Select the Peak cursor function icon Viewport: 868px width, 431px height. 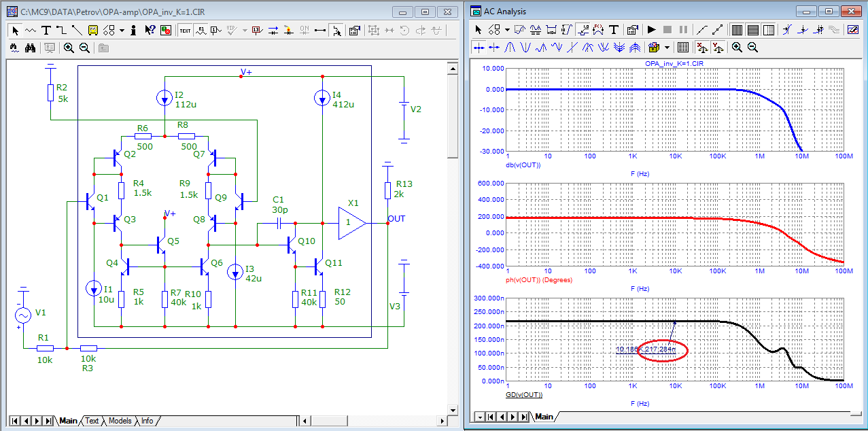tap(510, 48)
